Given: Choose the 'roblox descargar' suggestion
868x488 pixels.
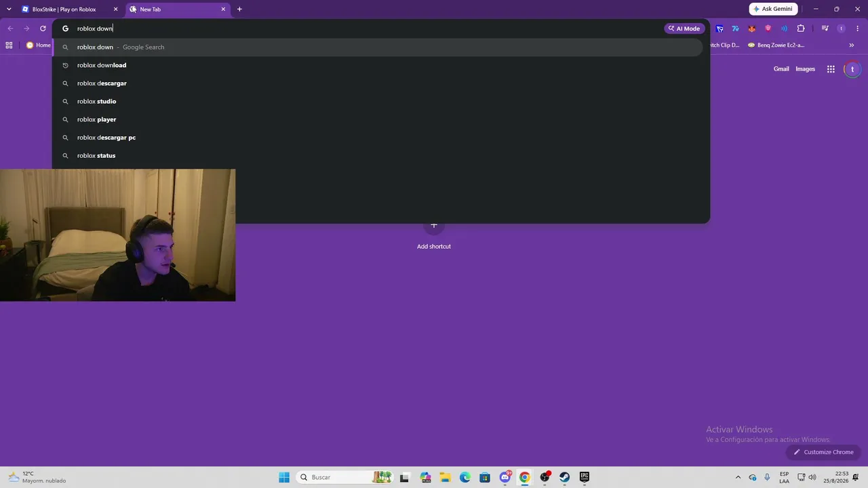Looking at the screenshot, I should [x=377, y=83].
